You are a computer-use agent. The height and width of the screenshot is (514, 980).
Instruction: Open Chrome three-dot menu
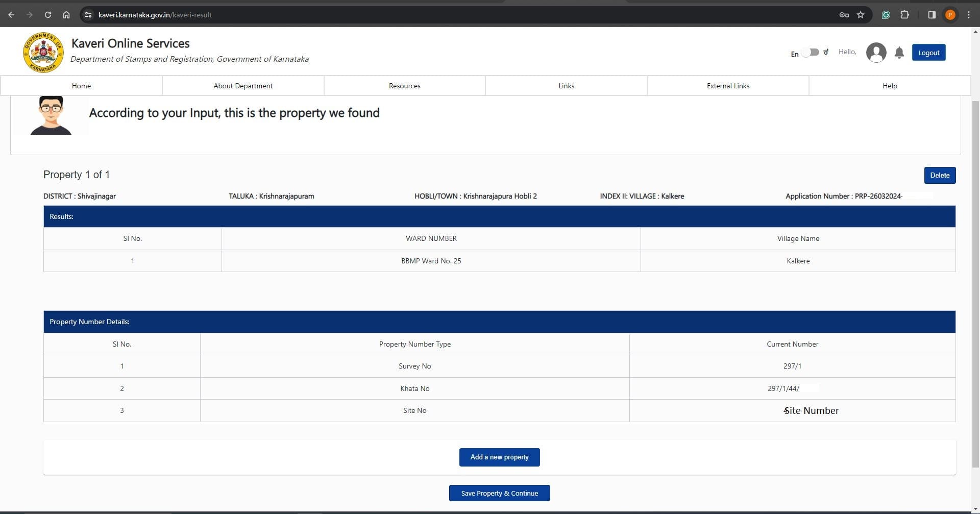[969, 15]
